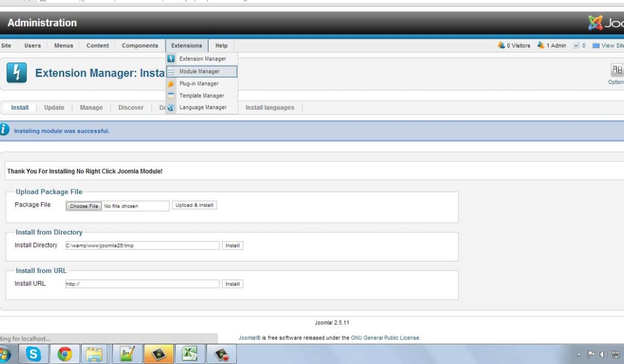Open File Explorer from the taskbar
The height and width of the screenshot is (364, 624).
tap(96, 354)
